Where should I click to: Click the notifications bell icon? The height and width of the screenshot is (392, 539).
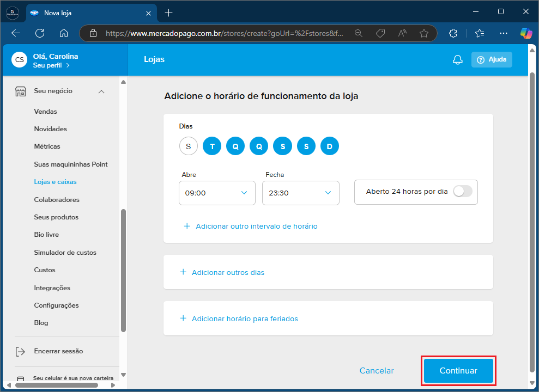coord(458,60)
